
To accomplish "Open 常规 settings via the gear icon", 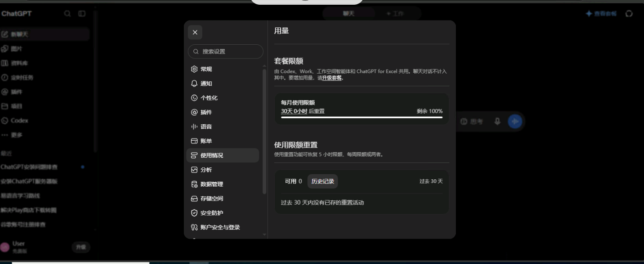I will click(x=194, y=69).
